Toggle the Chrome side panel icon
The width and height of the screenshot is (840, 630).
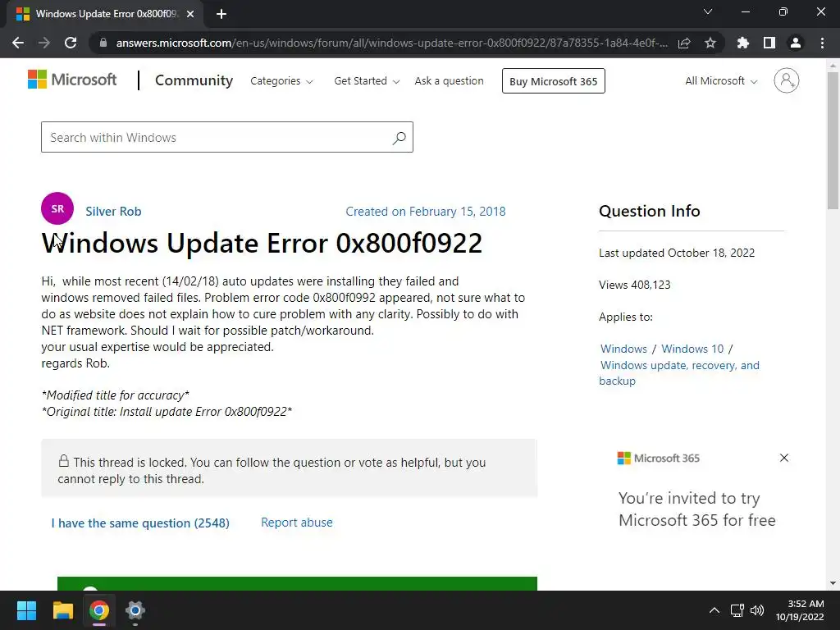pos(769,43)
